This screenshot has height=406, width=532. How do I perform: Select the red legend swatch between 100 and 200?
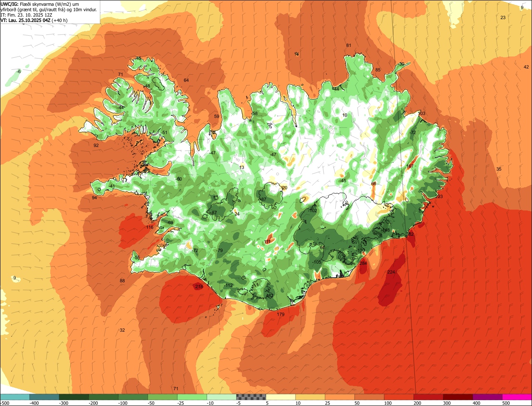point(399,397)
